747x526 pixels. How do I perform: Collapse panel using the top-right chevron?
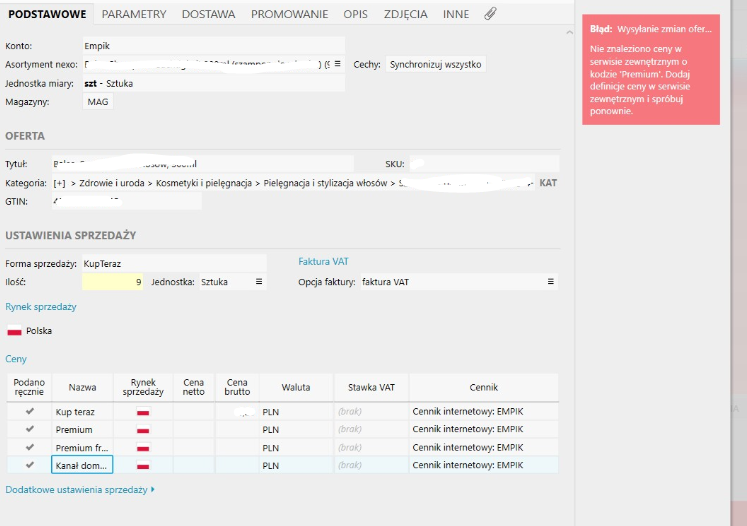click(x=569, y=32)
